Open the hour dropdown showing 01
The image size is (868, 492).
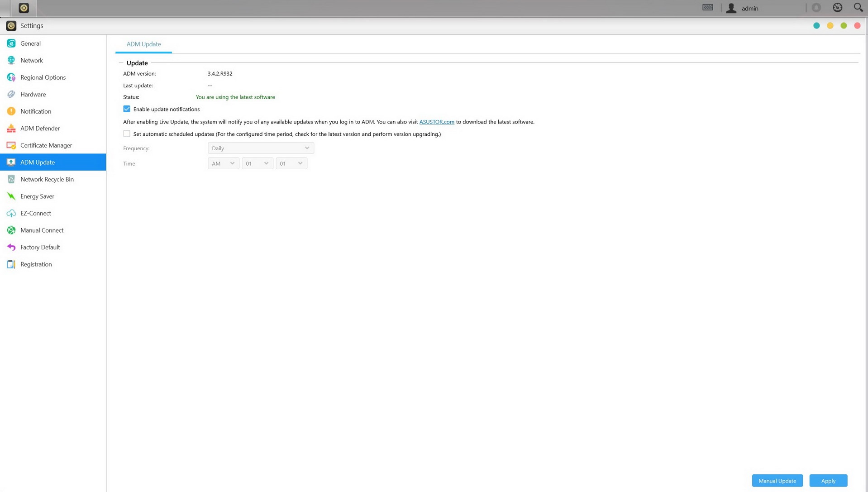(257, 163)
